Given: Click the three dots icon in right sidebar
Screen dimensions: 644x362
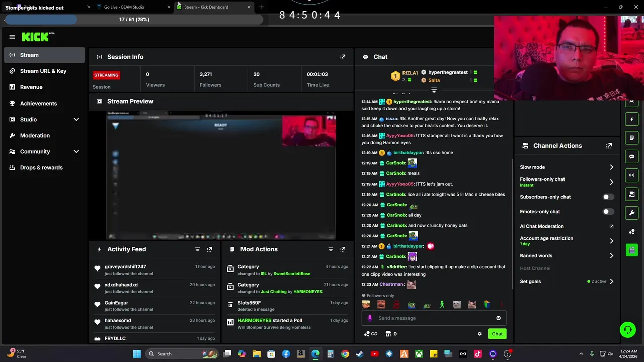Looking at the screenshot, I should point(632,231).
